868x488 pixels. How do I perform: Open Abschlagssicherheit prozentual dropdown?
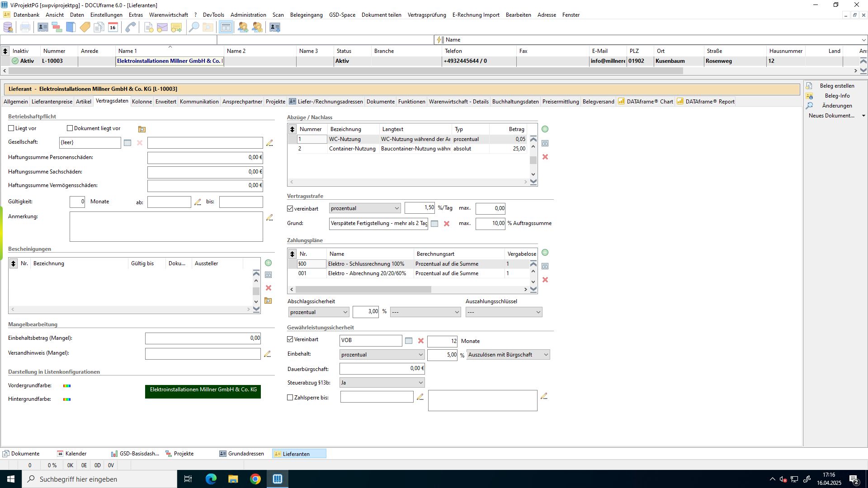tap(319, 312)
